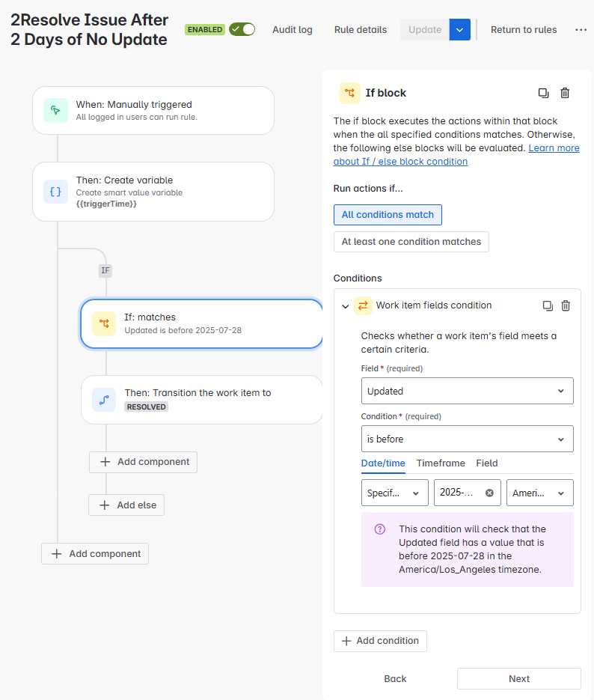Screen dimensions: 594x700
Task: Toggle the rule enabled switch
Action: tap(242, 29)
